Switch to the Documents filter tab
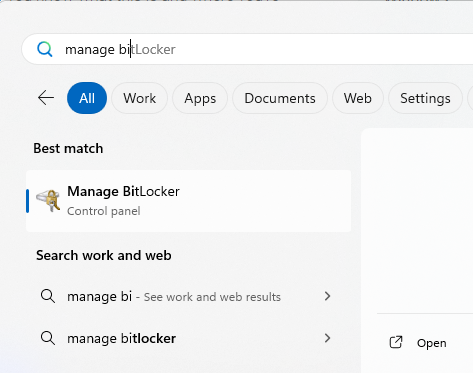 pyautogui.click(x=280, y=98)
